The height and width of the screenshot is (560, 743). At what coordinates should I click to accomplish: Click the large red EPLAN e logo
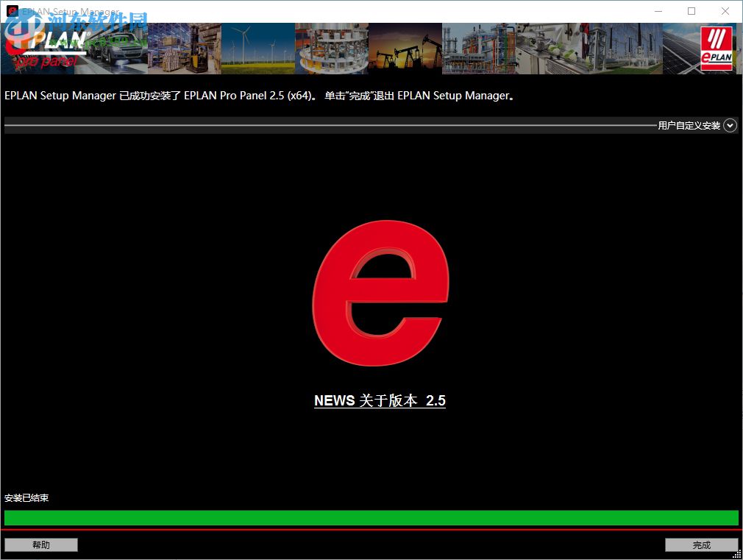(x=380, y=293)
